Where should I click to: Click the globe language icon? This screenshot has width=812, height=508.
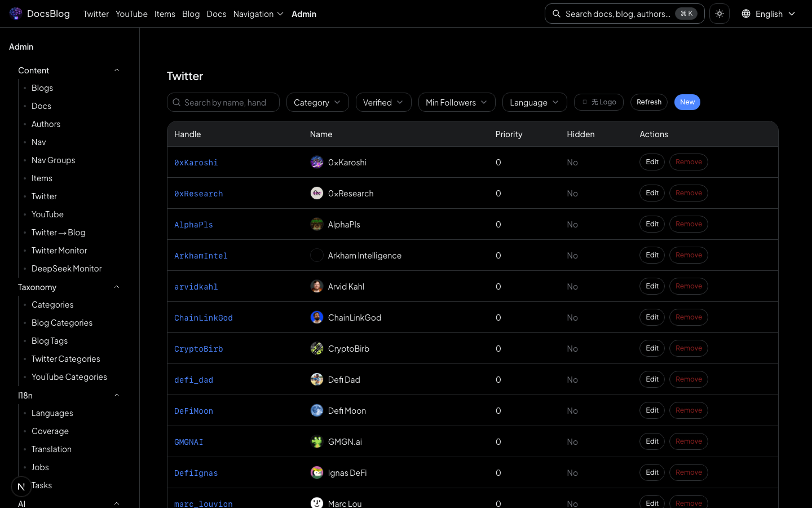[x=746, y=14]
